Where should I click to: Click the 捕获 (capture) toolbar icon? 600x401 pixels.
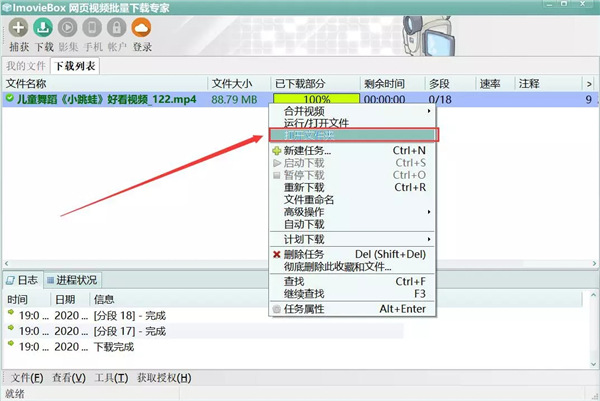tap(18, 28)
